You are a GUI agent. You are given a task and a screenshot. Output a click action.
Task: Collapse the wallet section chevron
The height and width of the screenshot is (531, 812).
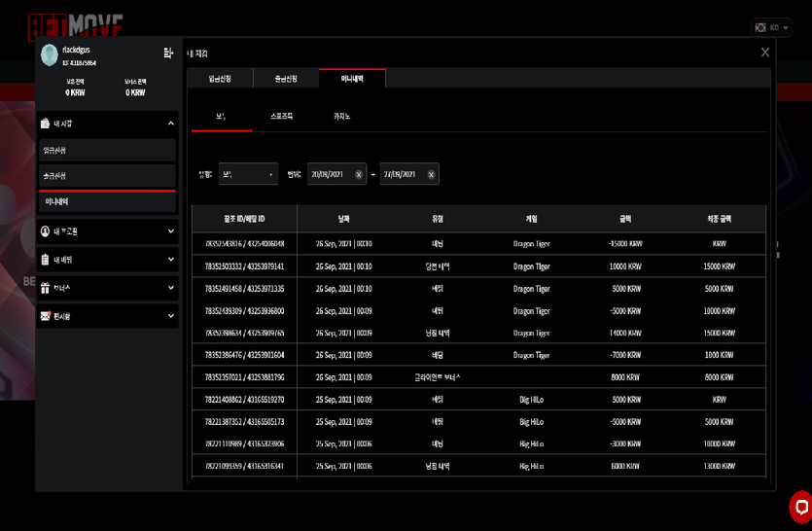pyautogui.click(x=171, y=124)
